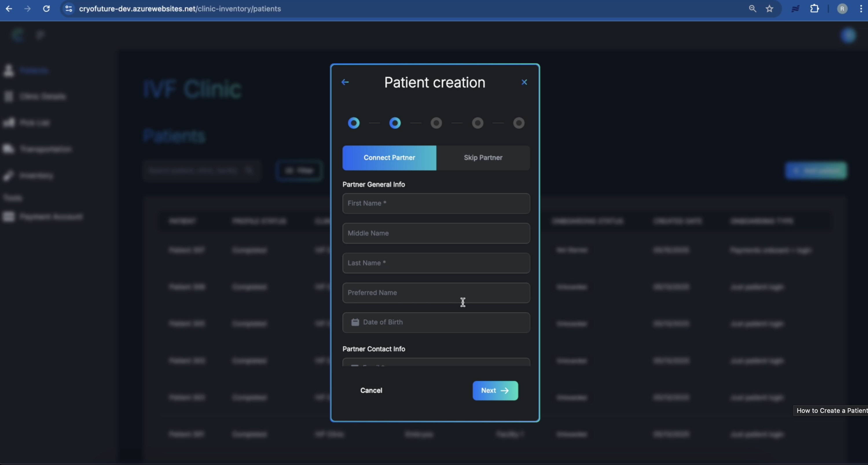Open the Tools section in the sidebar

click(x=12, y=197)
